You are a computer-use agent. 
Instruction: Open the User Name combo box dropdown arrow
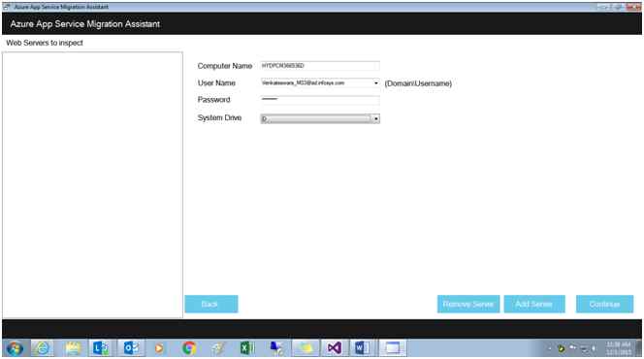pyautogui.click(x=375, y=83)
